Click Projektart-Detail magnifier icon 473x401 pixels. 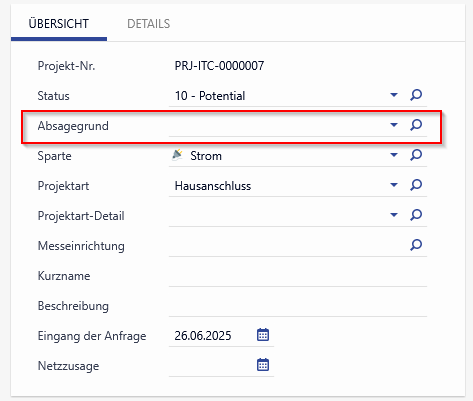(x=416, y=215)
